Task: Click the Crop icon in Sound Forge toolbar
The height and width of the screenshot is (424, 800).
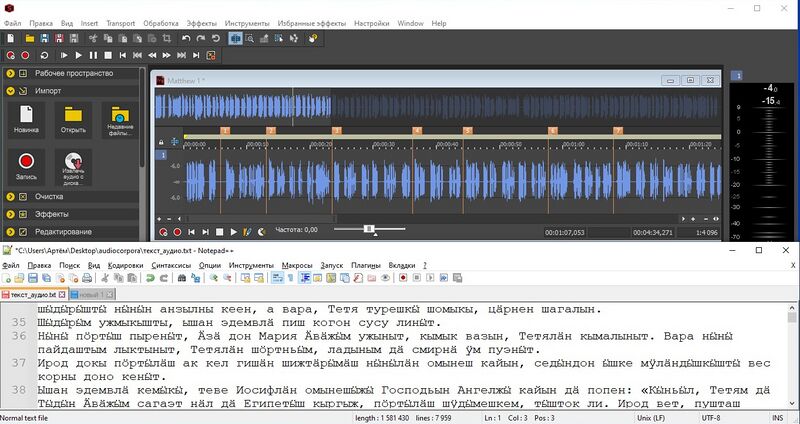Action: (x=167, y=38)
